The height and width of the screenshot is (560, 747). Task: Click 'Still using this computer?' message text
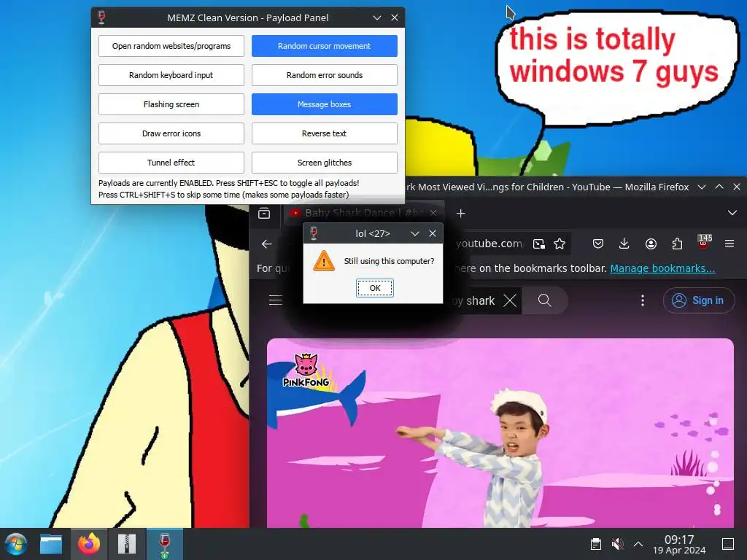[389, 261]
